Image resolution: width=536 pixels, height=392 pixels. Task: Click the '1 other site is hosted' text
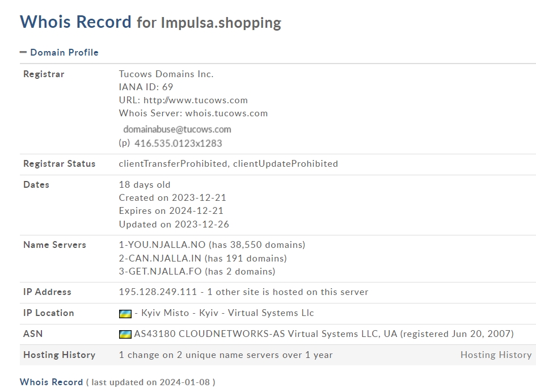pyautogui.click(x=288, y=292)
